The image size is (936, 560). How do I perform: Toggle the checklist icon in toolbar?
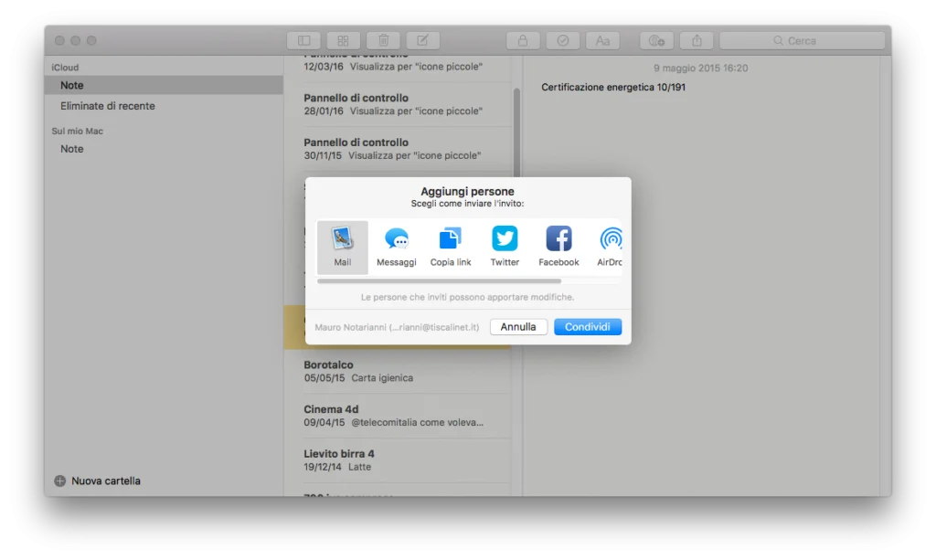coord(562,39)
